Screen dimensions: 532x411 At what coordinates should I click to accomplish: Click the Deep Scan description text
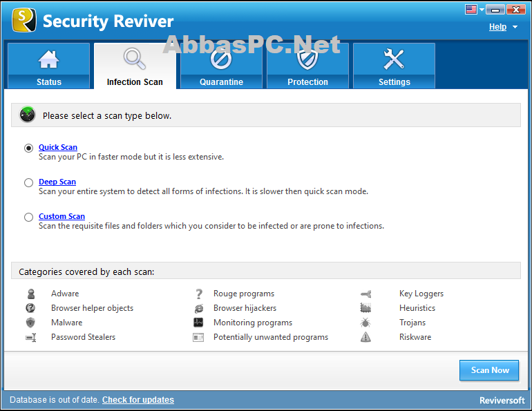click(203, 191)
